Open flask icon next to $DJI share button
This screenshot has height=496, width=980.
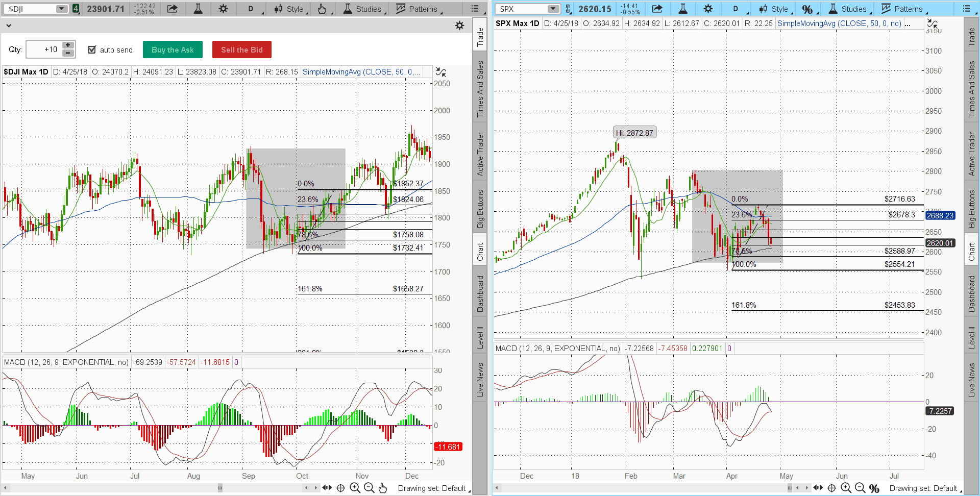tap(198, 9)
